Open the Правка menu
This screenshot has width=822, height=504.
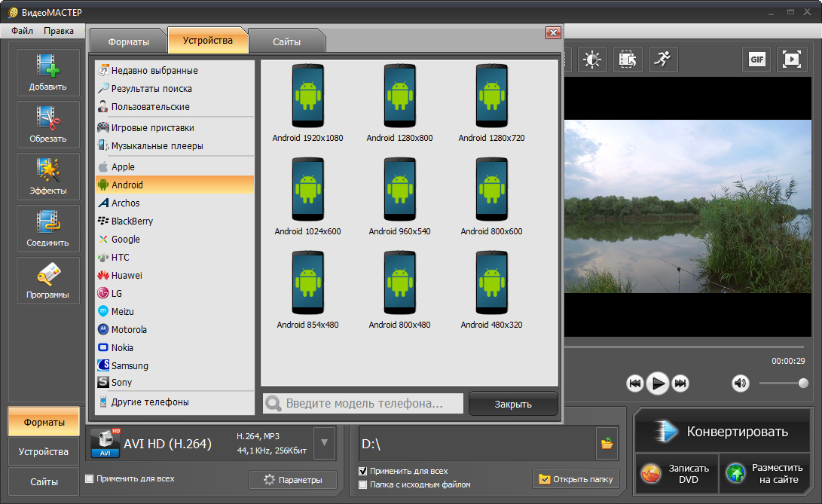(59, 31)
